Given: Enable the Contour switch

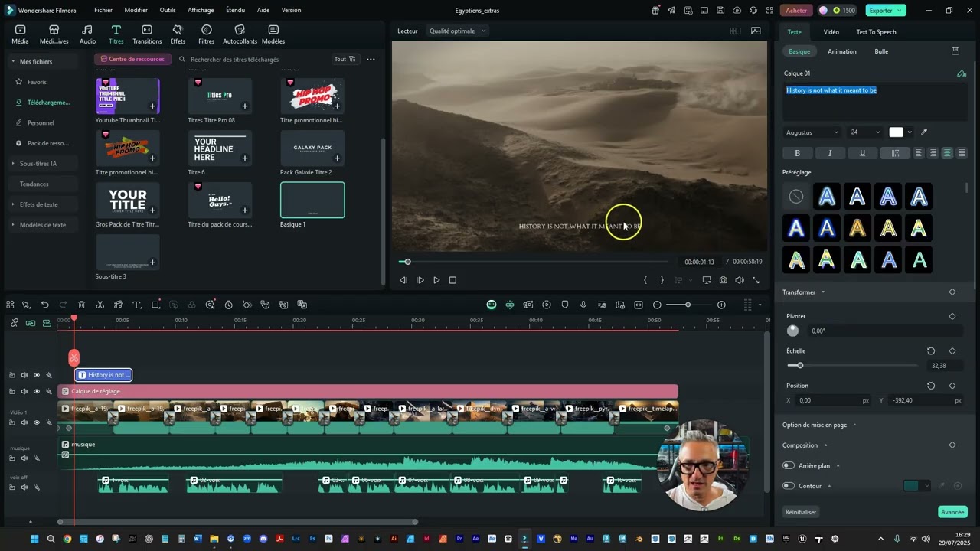Looking at the screenshot, I should tap(789, 486).
